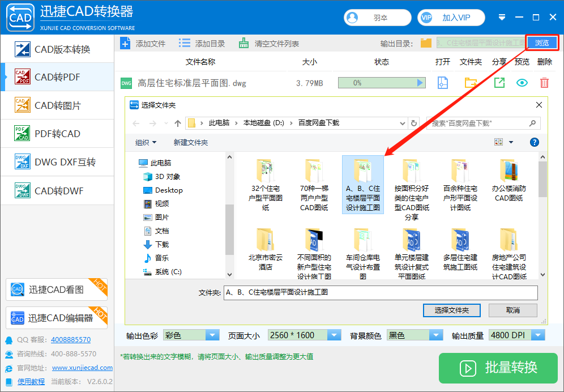This screenshot has height=392, width=564.
Task: Open 迅捷CAD看图 promo button
Action: [57, 289]
